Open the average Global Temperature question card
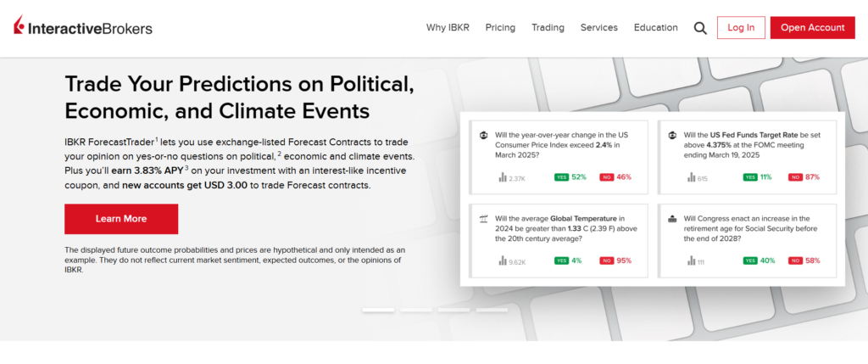Viewport: 868px width, 364px height. (559, 241)
